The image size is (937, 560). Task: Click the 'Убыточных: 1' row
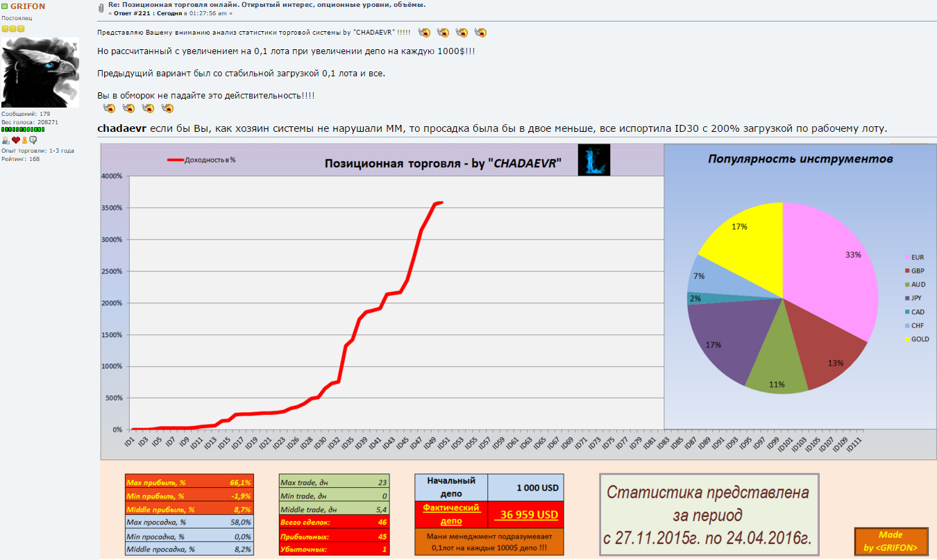click(334, 549)
